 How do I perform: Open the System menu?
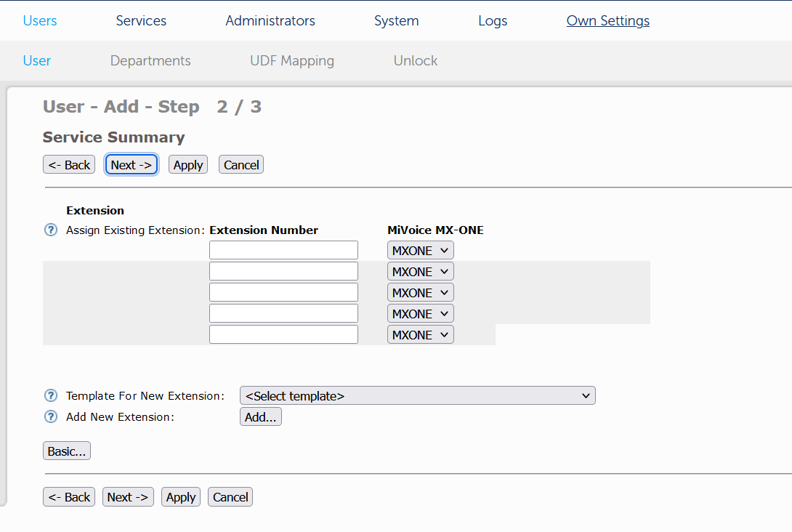[x=396, y=20]
